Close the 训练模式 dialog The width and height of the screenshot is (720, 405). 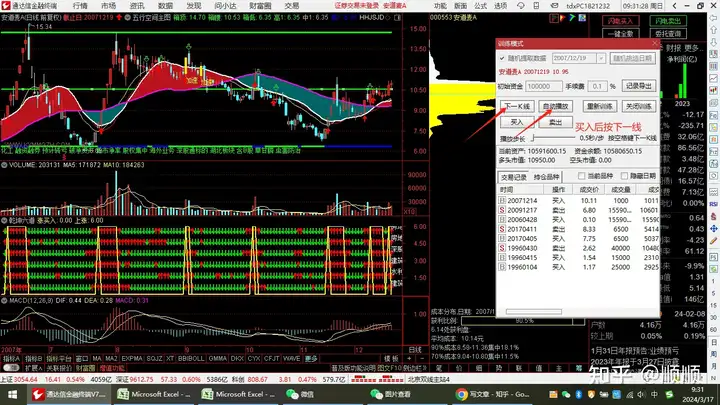coord(655,44)
